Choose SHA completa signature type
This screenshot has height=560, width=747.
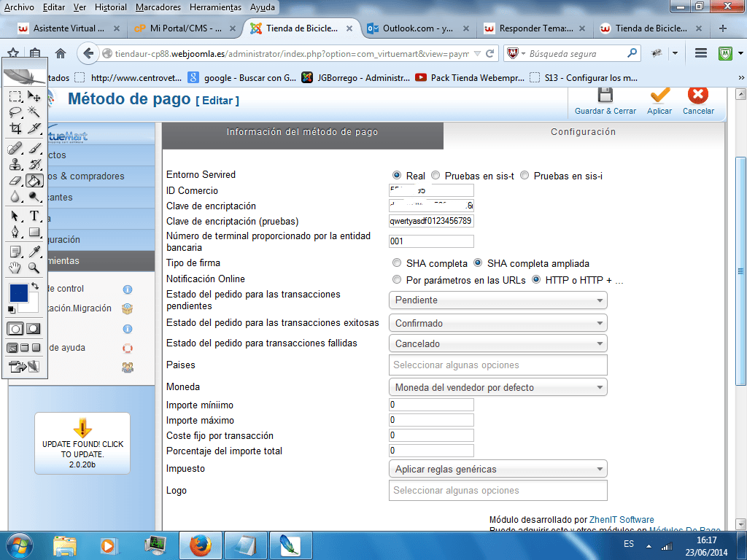tap(396, 262)
